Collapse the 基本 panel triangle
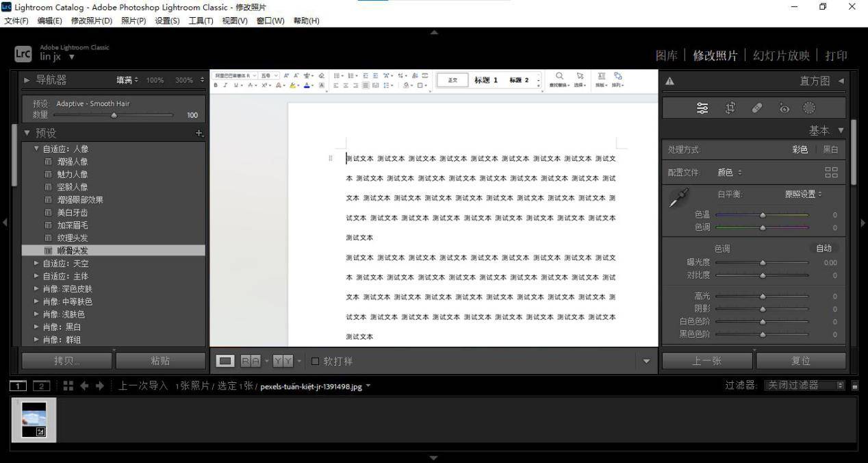This screenshot has height=463, width=868. coord(841,130)
